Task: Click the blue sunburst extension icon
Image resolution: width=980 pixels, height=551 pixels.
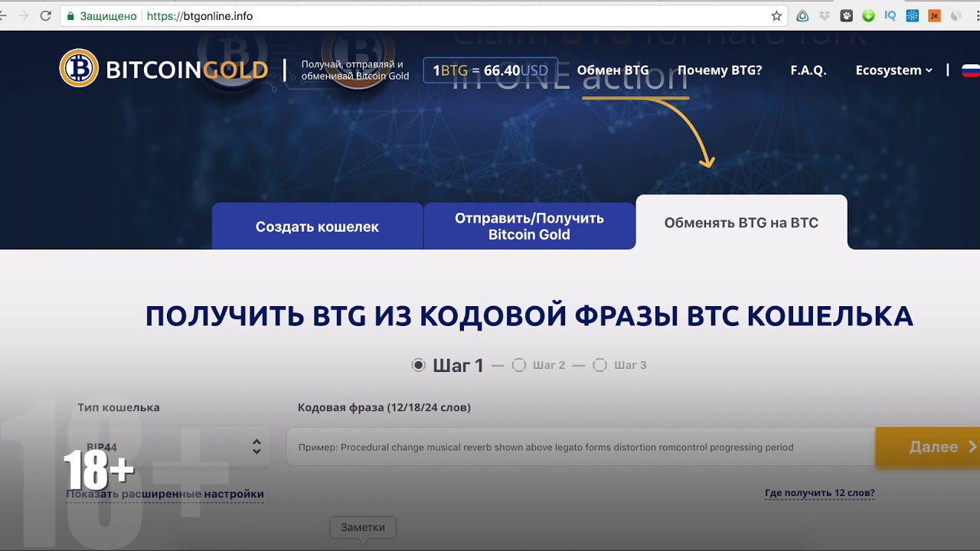Action: [912, 15]
